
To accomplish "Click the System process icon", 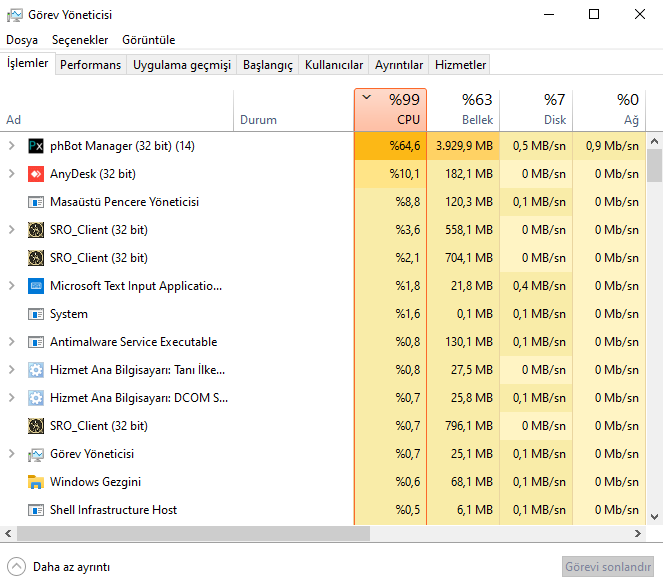I will [x=36, y=314].
